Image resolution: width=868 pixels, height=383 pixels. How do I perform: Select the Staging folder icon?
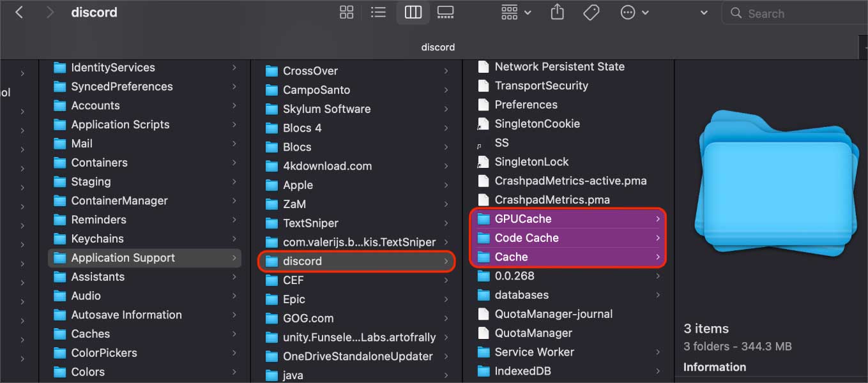click(x=60, y=182)
